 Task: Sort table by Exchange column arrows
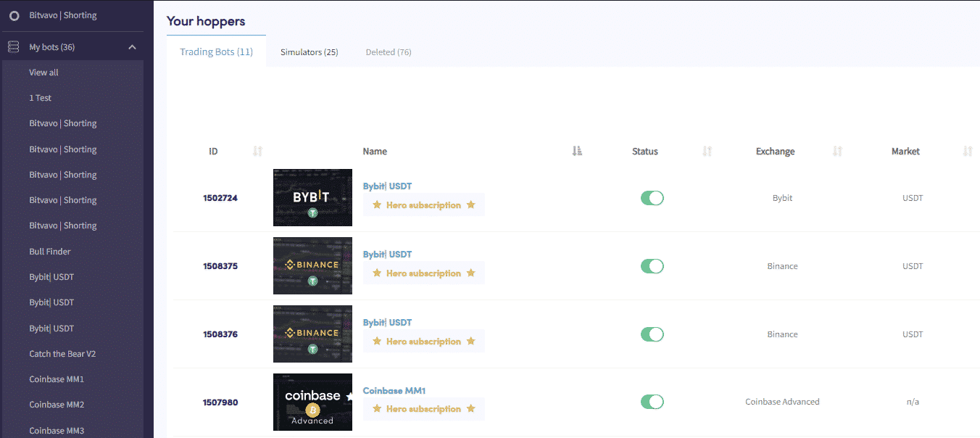point(837,152)
